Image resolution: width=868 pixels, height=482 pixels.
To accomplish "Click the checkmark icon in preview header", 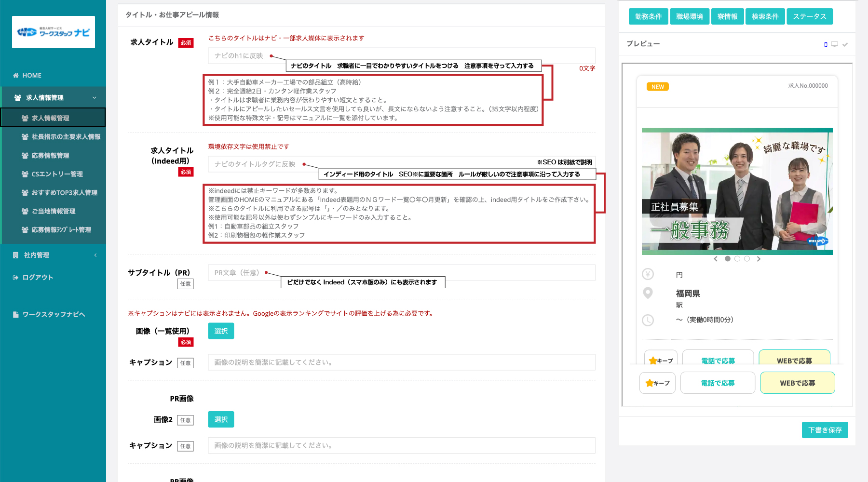I will pos(845,44).
